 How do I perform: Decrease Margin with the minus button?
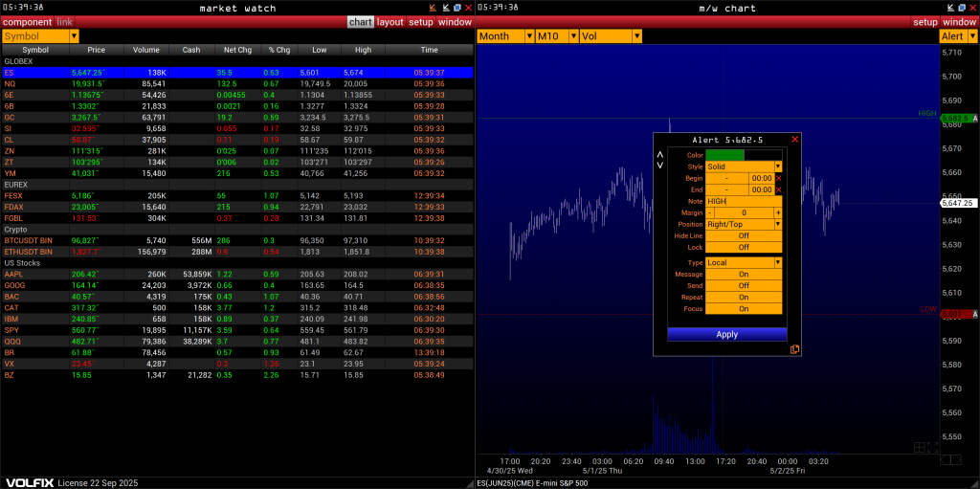pyautogui.click(x=710, y=212)
